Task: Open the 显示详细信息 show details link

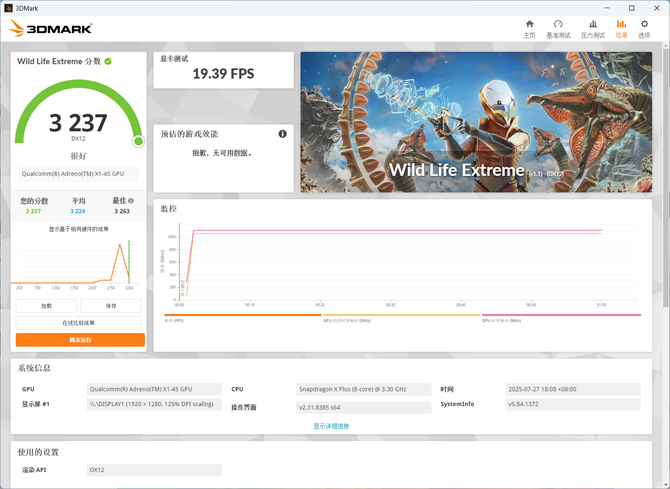Action: pos(331,426)
